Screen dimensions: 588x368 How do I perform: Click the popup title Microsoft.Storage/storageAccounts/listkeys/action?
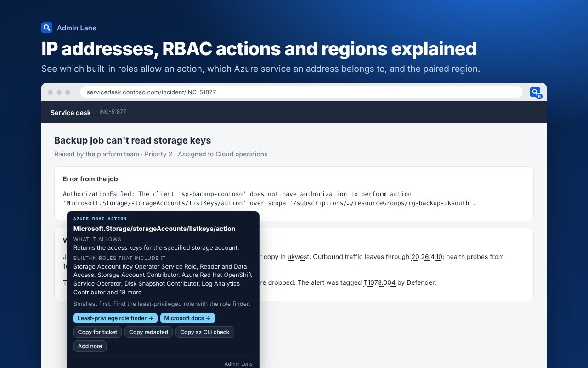(154, 229)
